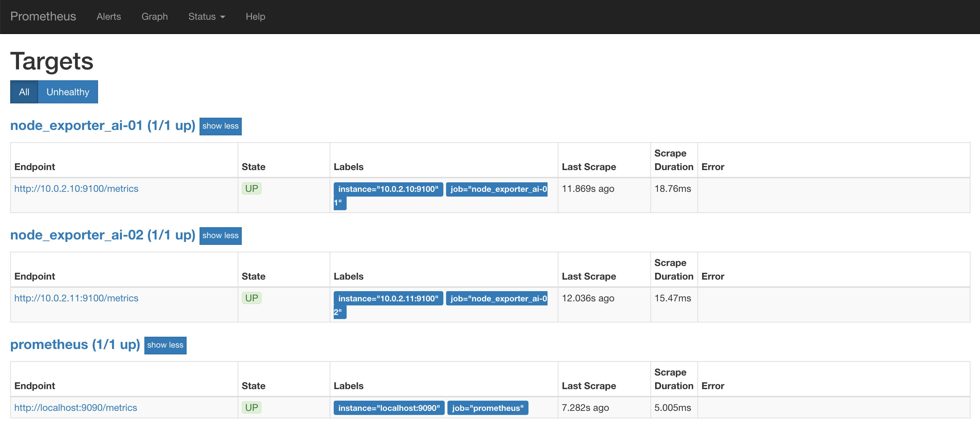Click the UP state of localhost:9090

251,407
